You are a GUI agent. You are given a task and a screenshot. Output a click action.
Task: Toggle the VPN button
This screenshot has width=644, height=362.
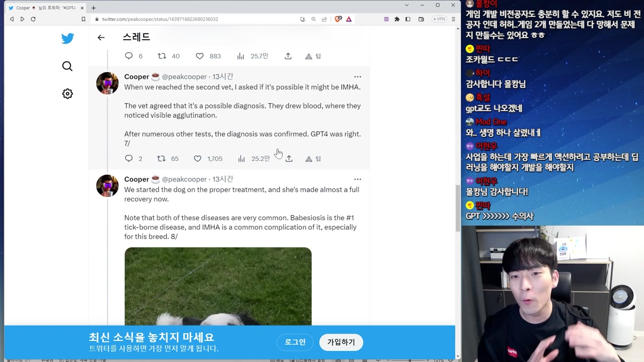439,19
